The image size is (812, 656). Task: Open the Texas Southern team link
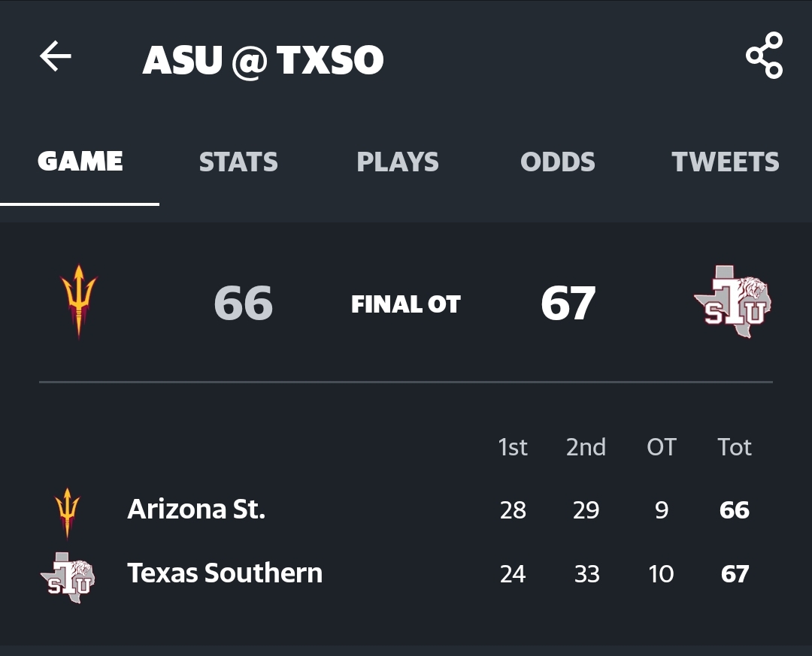click(225, 573)
